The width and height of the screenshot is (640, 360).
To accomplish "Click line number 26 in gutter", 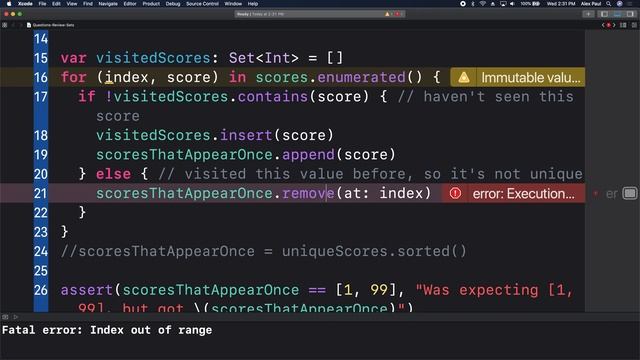I will pos(40,290).
